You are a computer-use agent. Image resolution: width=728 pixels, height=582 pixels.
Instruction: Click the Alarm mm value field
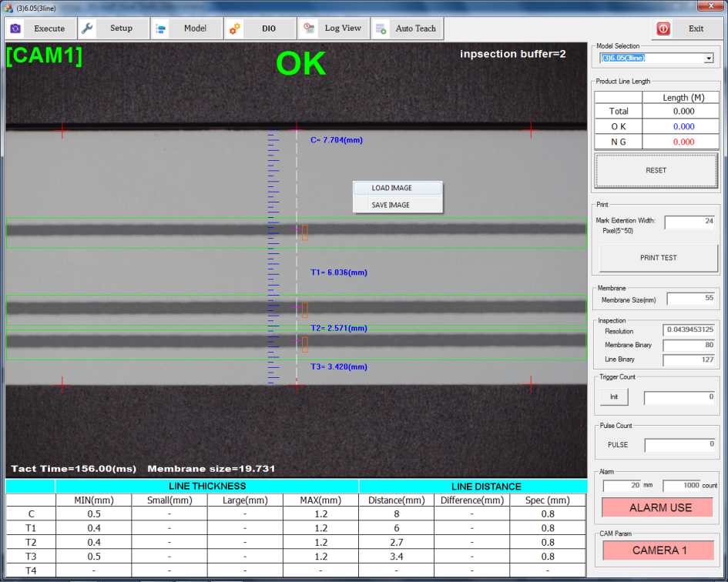pos(622,486)
